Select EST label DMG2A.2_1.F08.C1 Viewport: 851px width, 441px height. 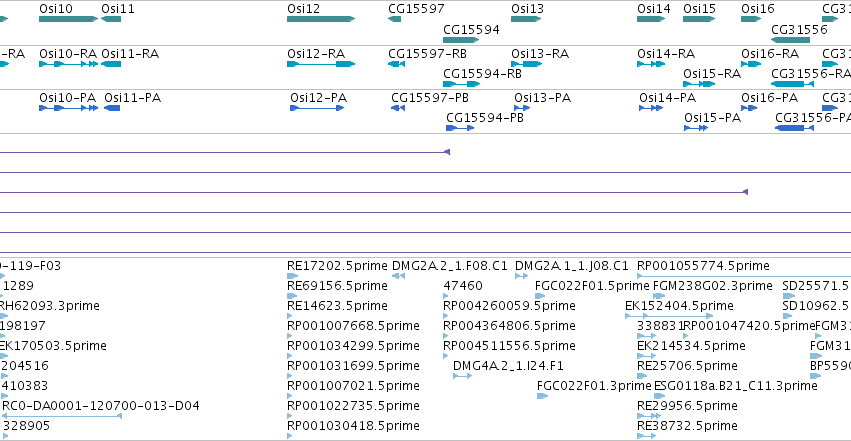(x=449, y=266)
